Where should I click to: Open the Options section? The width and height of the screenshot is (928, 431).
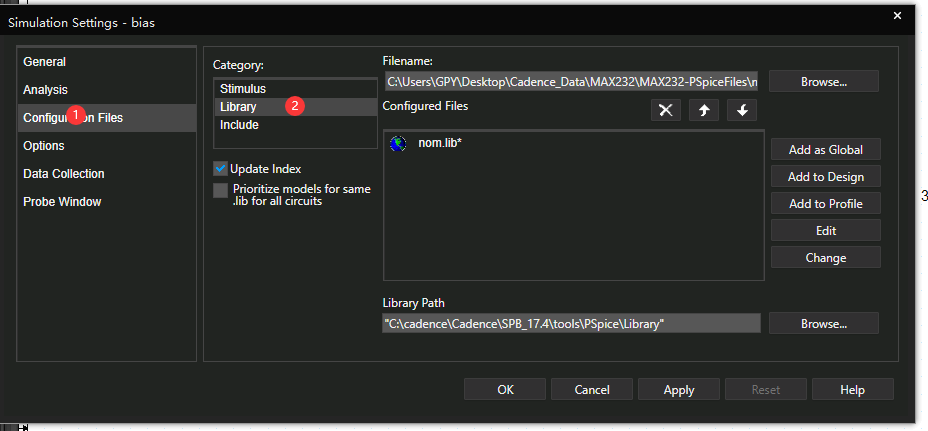(44, 146)
